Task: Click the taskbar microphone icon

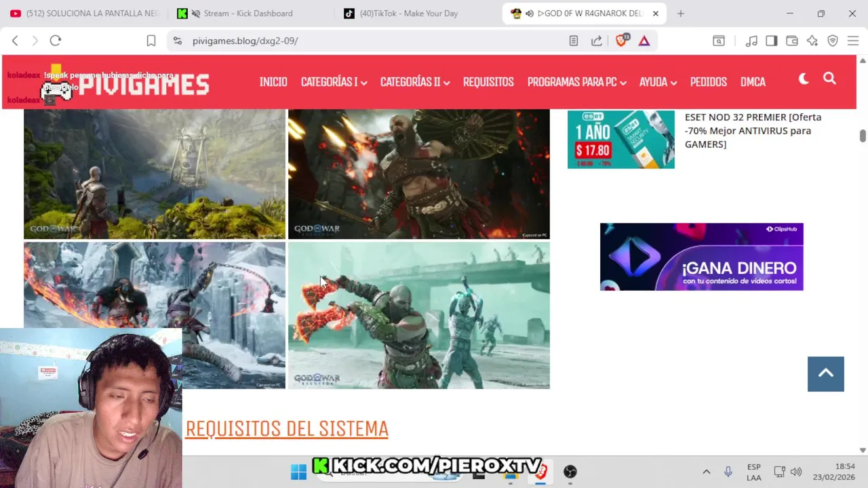Action: (x=728, y=472)
